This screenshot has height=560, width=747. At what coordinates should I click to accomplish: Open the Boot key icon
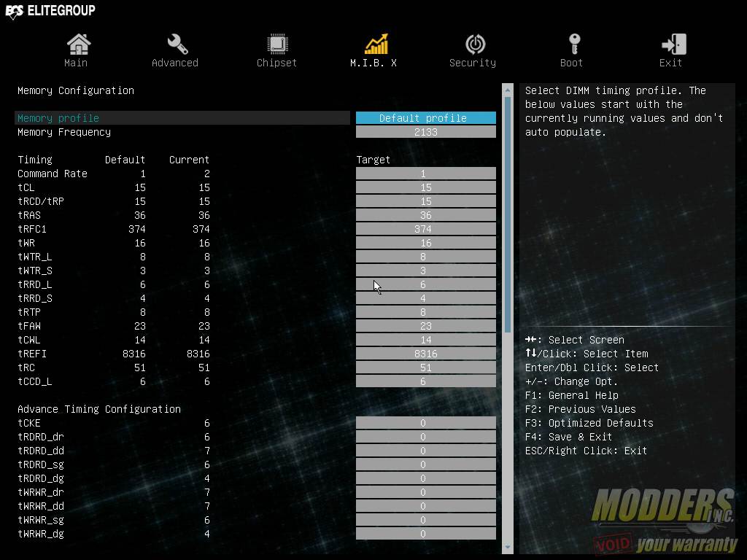pos(574,44)
